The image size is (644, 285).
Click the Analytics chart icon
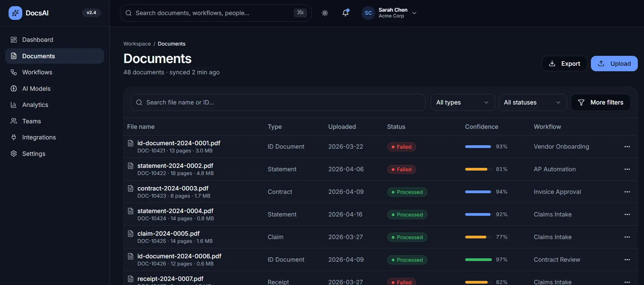[x=14, y=105]
